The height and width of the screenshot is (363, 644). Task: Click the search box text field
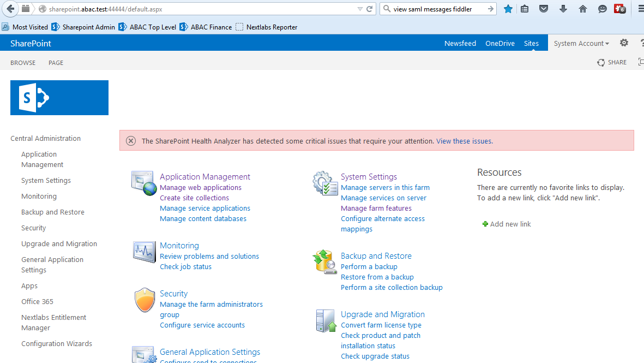point(438,9)
